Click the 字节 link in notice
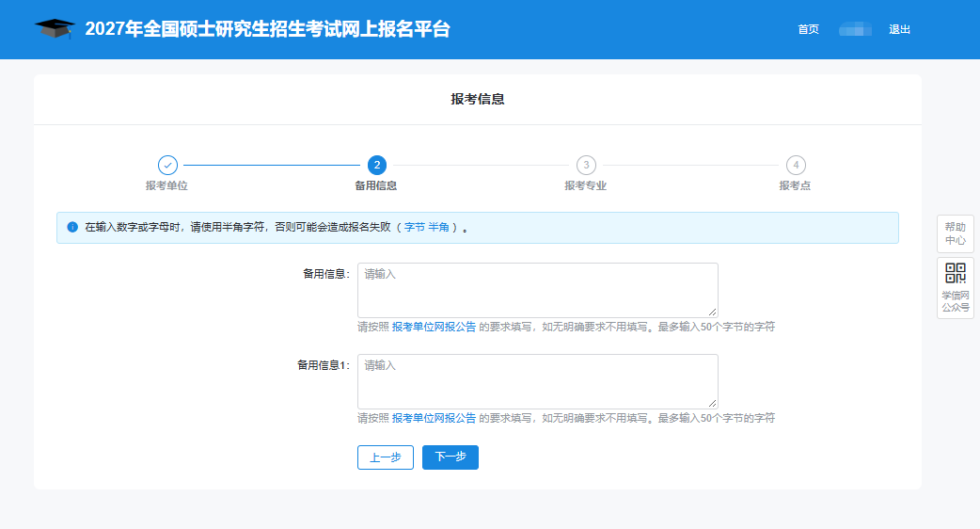The width and height of the screenshot is (980, 529). pos(415,227)
